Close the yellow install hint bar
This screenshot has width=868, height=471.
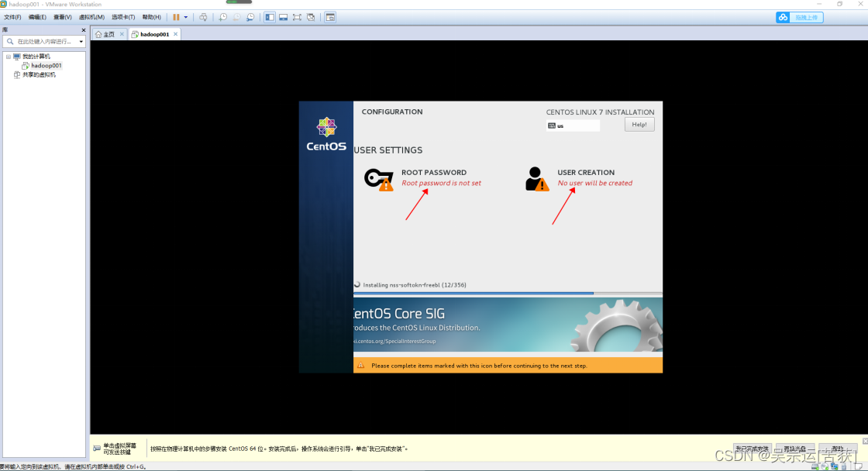[x=865, y=441]
